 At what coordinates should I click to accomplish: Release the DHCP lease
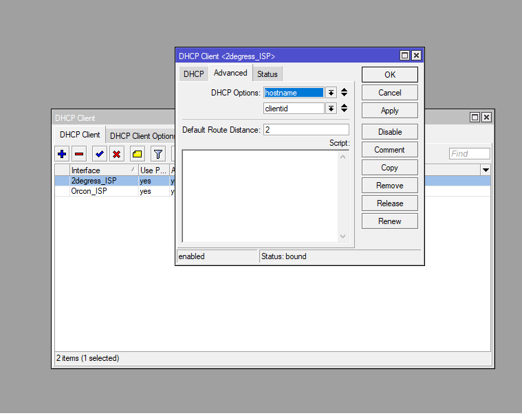[x=390, y=203]
